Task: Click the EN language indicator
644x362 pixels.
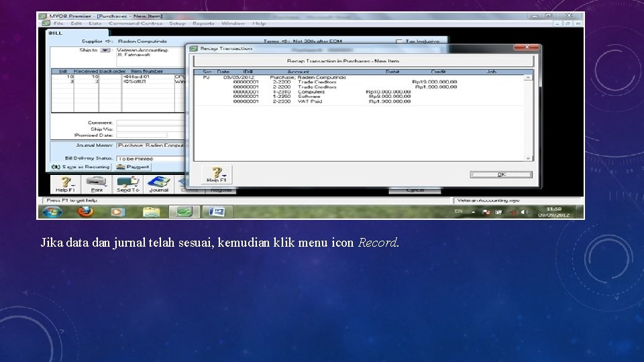Action: pyautogui.click(x=458, y=211)
